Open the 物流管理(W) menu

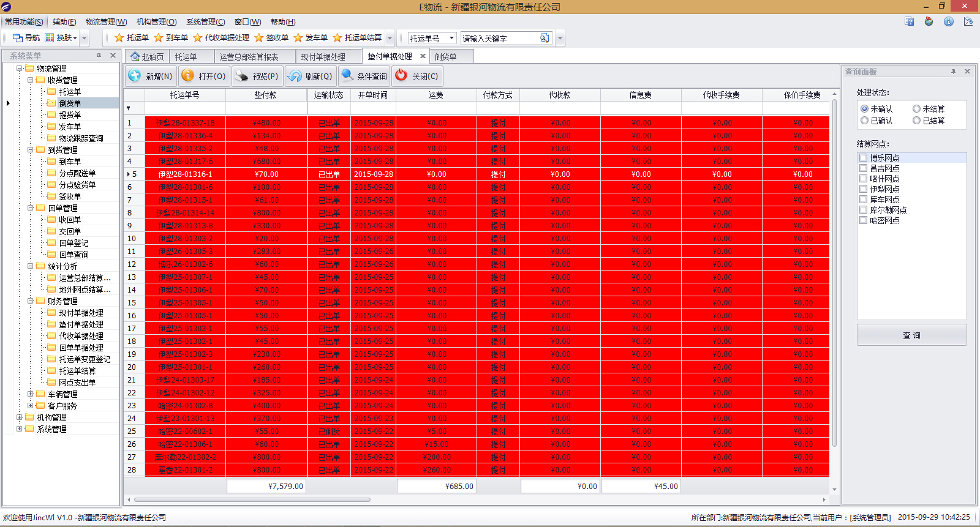point(106,22)
